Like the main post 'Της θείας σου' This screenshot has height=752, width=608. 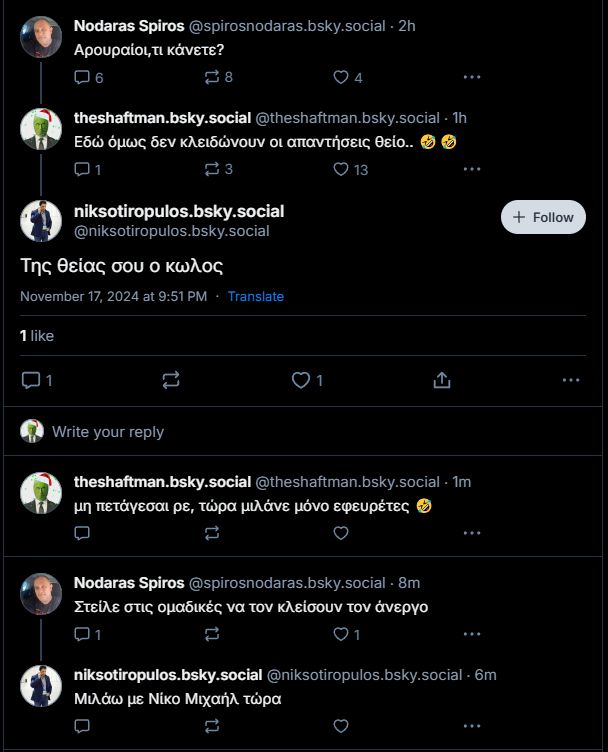pos(301,380)
